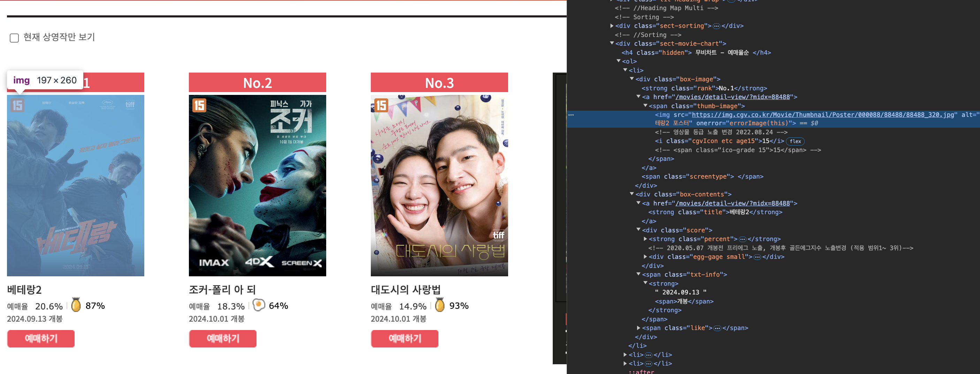Screen dimensions: 980x374
Task: Select the span 개봉 element line
Action: 684,301
